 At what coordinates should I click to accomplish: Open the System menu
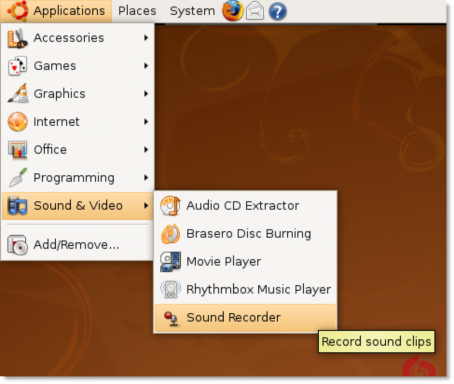[x=192, y=11]
